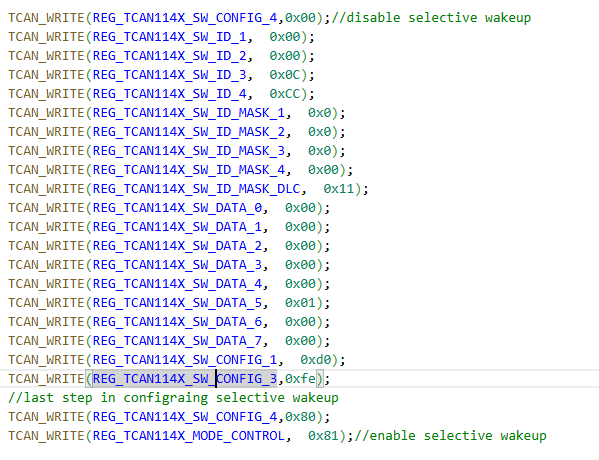Click REG_TCAN114X_SW_DATA_6 identifier
This screenshot has width=599, height=460.
coord(177,322)
